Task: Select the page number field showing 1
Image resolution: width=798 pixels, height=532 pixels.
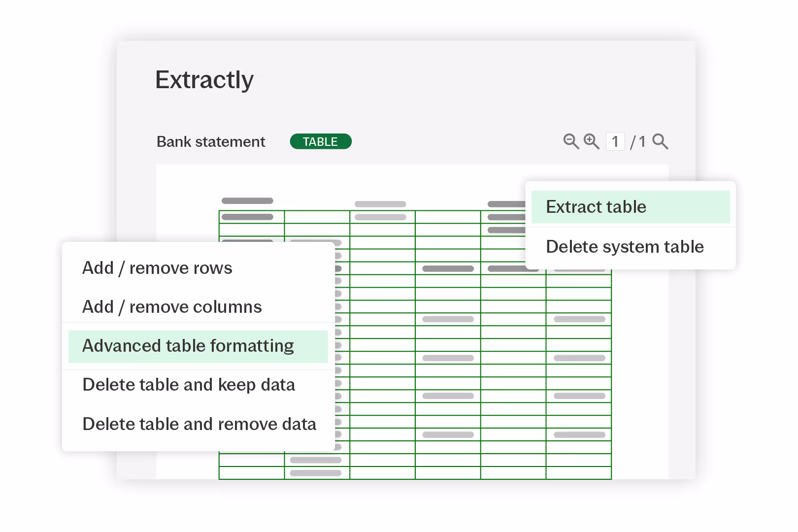Action: click(615, 141)
